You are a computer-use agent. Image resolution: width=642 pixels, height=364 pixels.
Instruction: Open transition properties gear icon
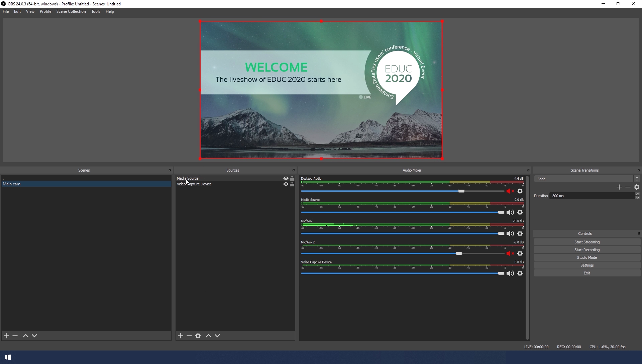pyautogui.click(x=637, y=187)
